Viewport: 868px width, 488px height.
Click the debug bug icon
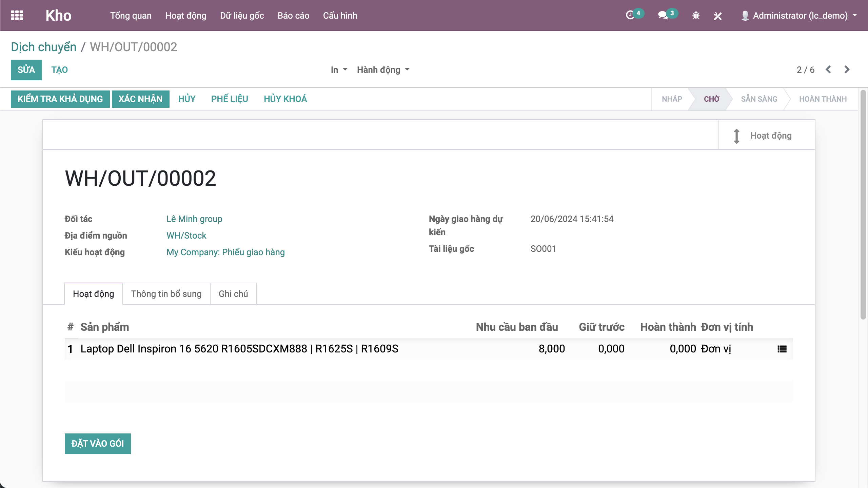(x=696, y=16)
